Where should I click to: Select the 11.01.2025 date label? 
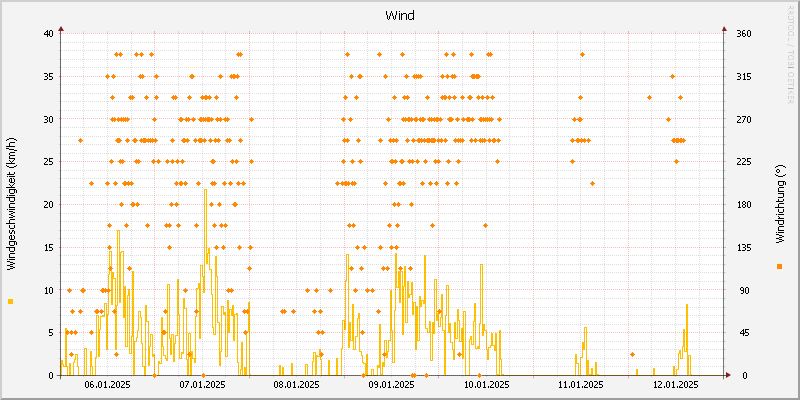click(581, 384)
